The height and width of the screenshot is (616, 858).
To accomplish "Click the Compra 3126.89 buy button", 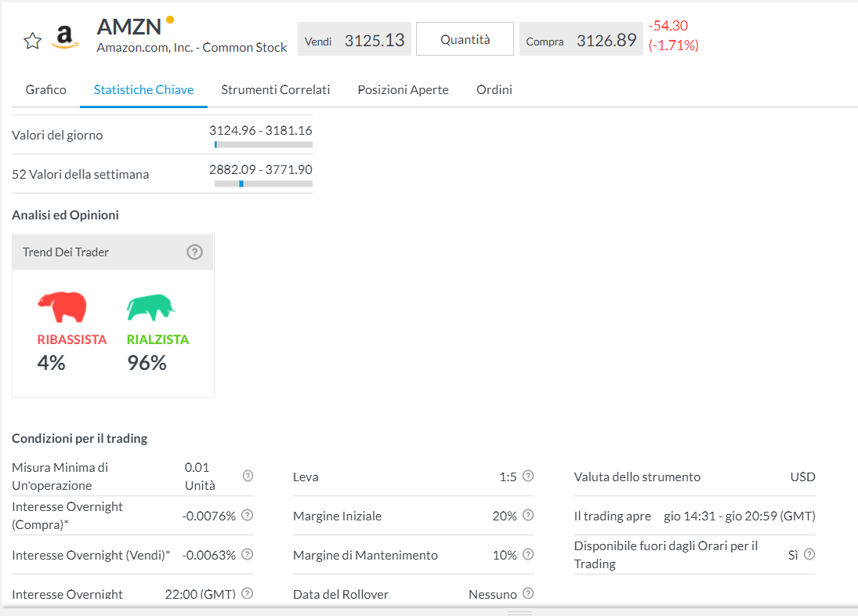I will click(x=581, y=39).
